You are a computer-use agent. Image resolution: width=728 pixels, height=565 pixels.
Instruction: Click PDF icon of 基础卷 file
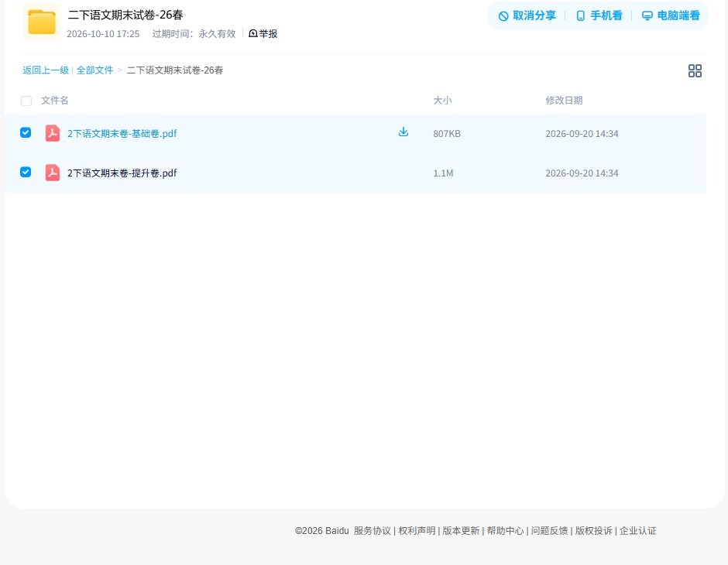(53, 133)
